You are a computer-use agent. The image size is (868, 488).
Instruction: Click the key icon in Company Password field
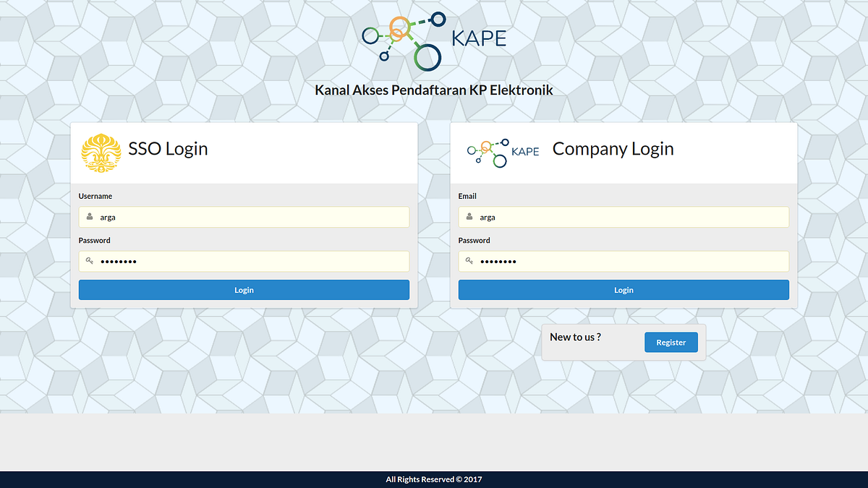[x=469, y=261]
